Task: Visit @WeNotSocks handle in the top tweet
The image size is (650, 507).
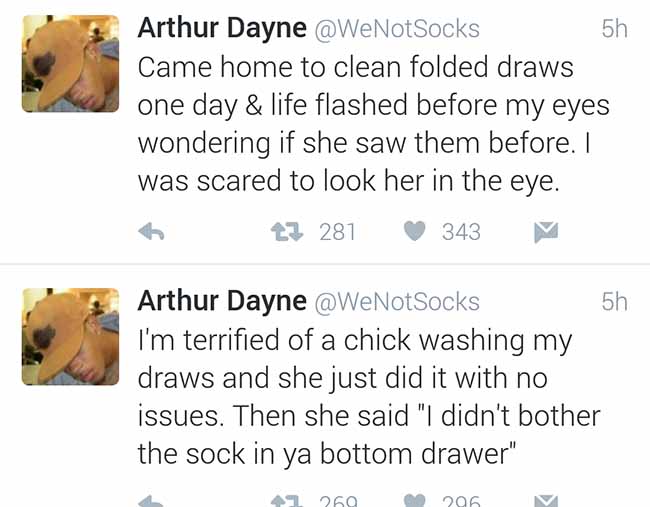Action: pos(397,29)
